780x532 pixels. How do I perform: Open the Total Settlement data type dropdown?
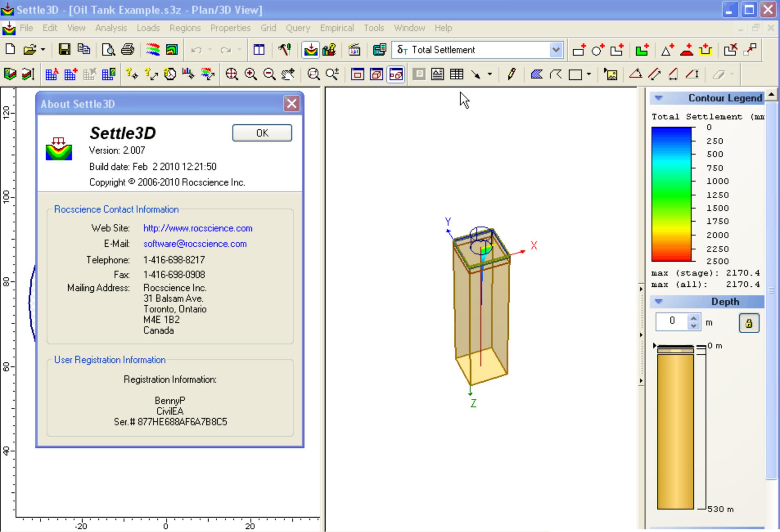coord(555,50)
